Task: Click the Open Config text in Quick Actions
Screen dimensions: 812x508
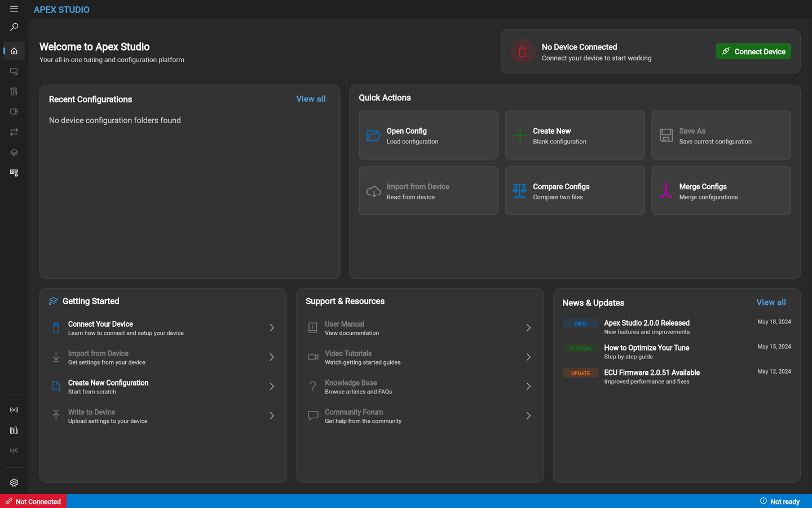Action: [x=407, y=131]
